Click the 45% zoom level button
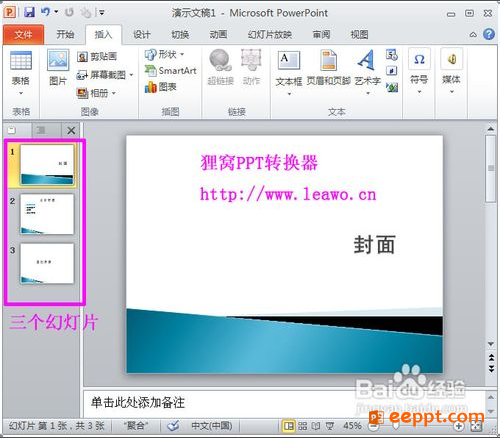The height and width of the screenshot is (438, 500). (x=352, y=426)
